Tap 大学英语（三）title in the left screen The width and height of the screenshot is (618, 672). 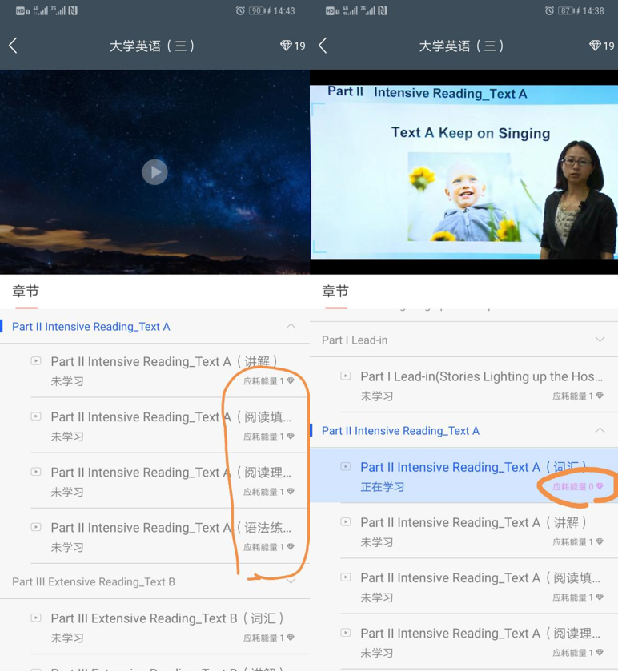click(152, 46)
